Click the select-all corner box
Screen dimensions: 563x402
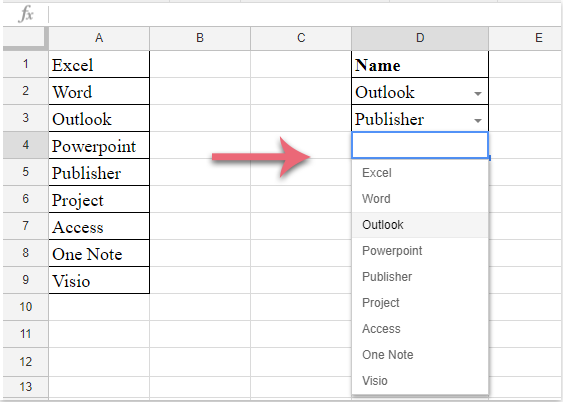[x=25, y=38]
